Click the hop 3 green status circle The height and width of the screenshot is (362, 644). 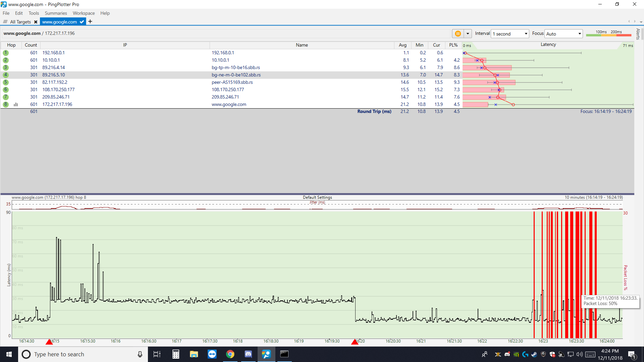pyautogui.click(x=6, y=67)
